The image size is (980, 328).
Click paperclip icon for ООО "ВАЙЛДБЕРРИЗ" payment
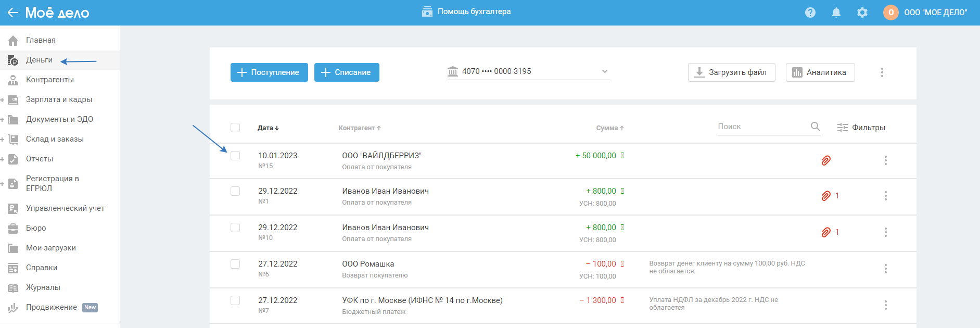tap(825, 160)
